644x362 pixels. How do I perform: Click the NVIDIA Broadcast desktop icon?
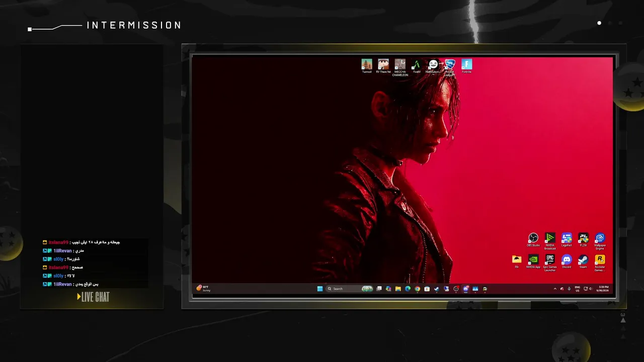[550, 241]
